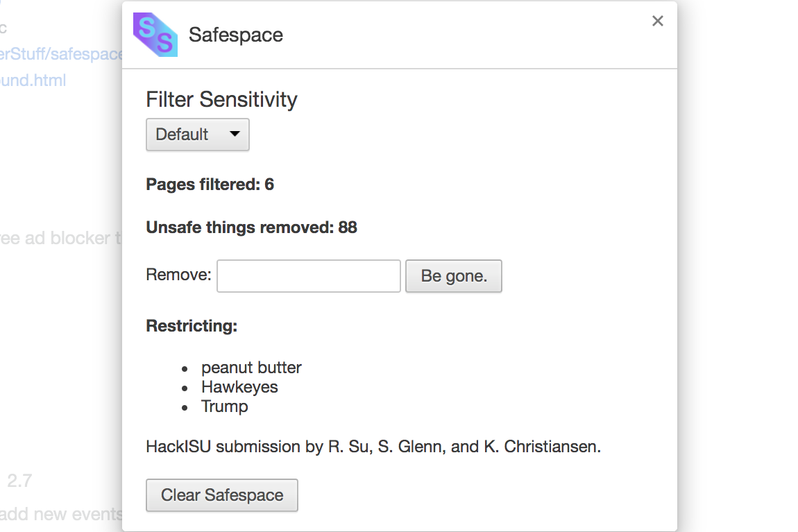The image size is (798, 532).
Task: Click the Remove: label next to the input
Action: pyautogui.click(x=178, y=275)
